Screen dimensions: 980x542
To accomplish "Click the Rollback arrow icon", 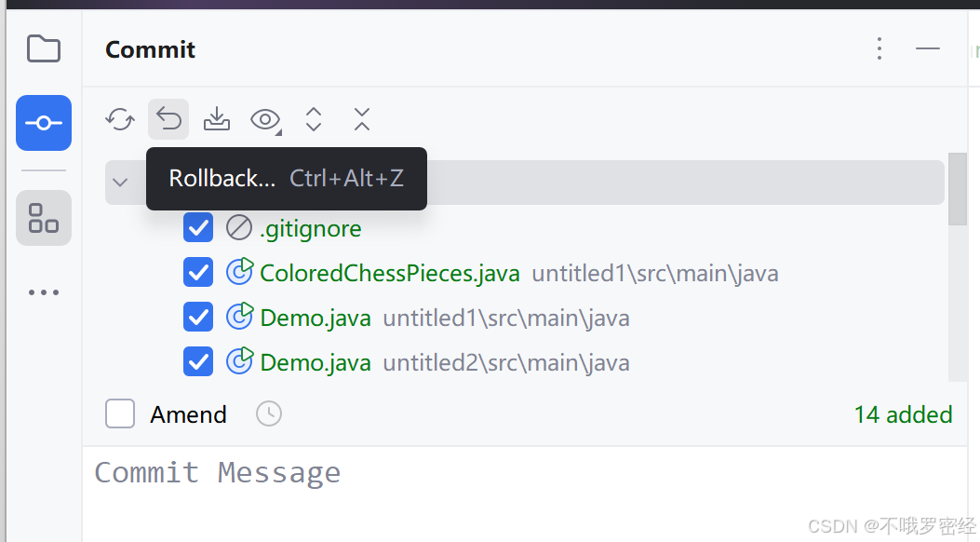I will pyautogui.click(x=168, y=119).
